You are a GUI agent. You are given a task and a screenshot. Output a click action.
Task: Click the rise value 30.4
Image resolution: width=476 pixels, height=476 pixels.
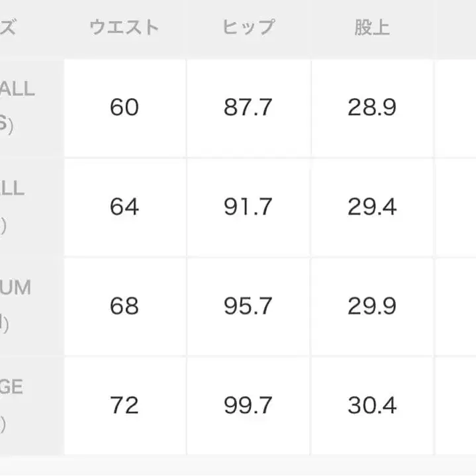point(372,405)
